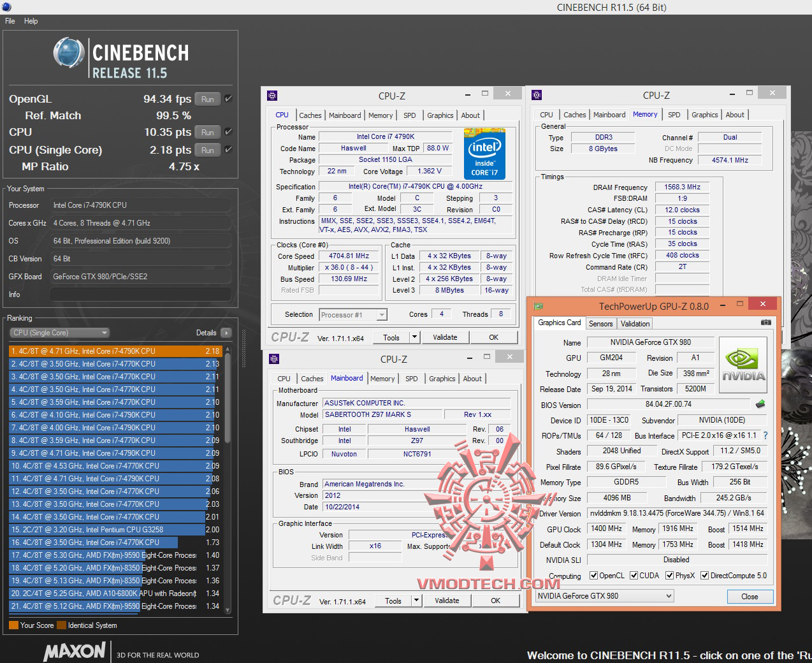Click the SABERTOOTH Z97 MARK S model field

(383, 415)
